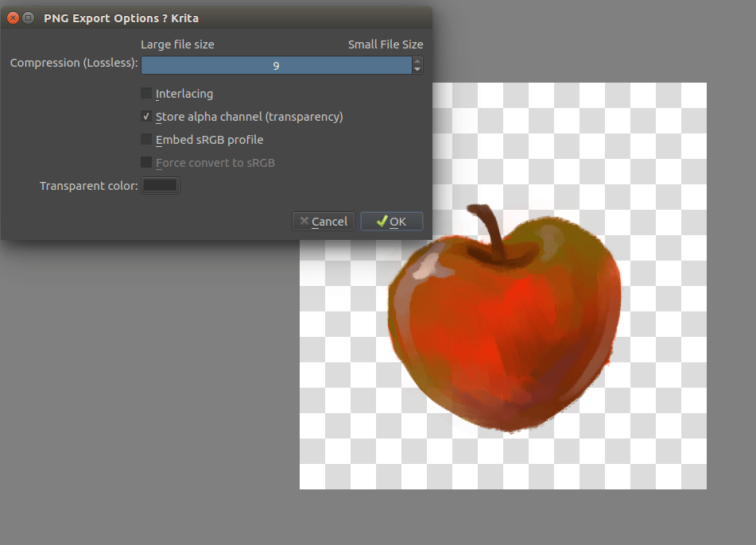Toggle the Force convert to sRGB checkbox

coord(145,162)
